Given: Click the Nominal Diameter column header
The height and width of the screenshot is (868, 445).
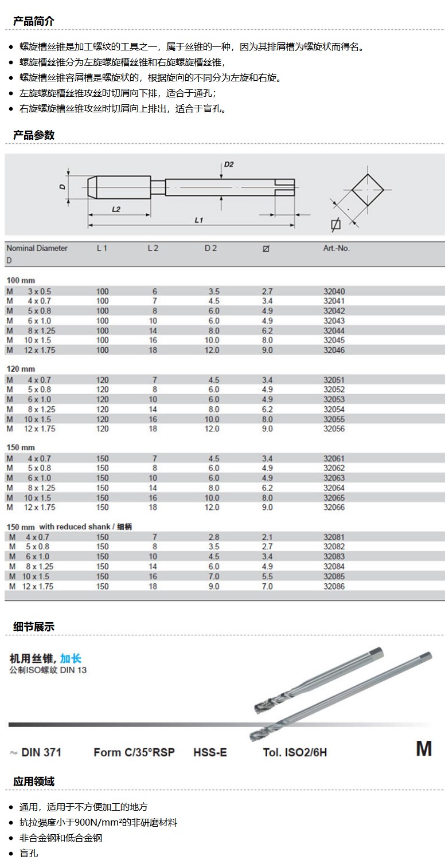Looking at the screenshot, I should coord(37,248).
